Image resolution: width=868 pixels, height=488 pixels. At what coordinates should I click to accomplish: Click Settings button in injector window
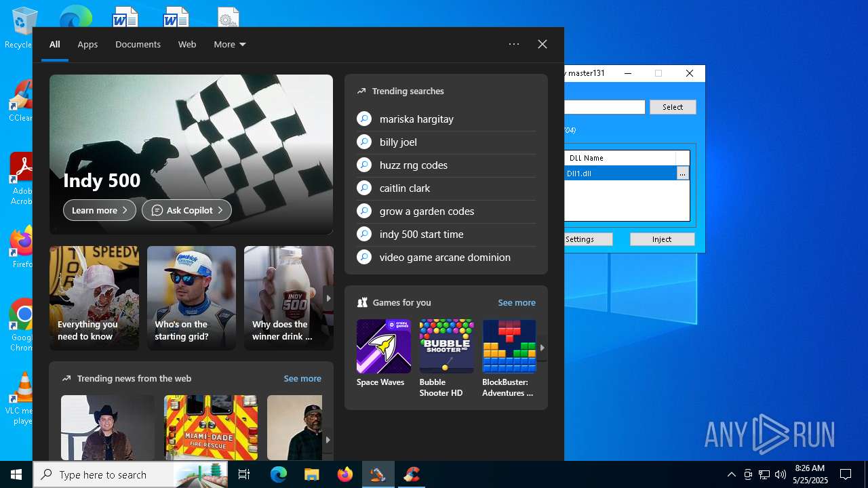588,239
